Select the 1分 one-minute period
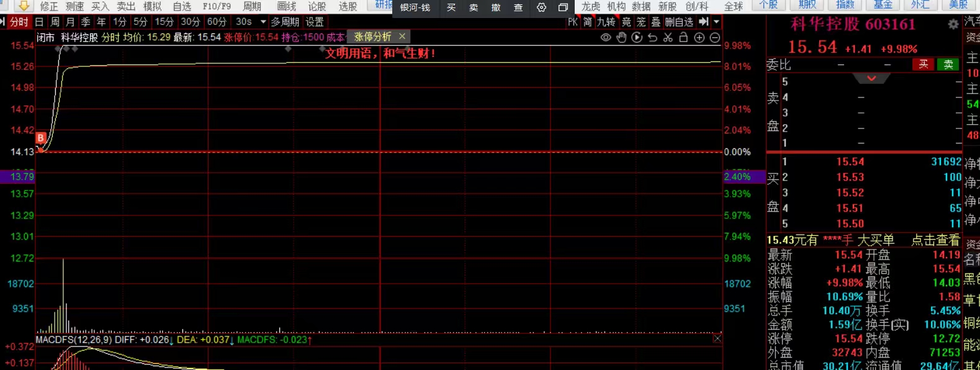980x370 pixels. point(120,22)
